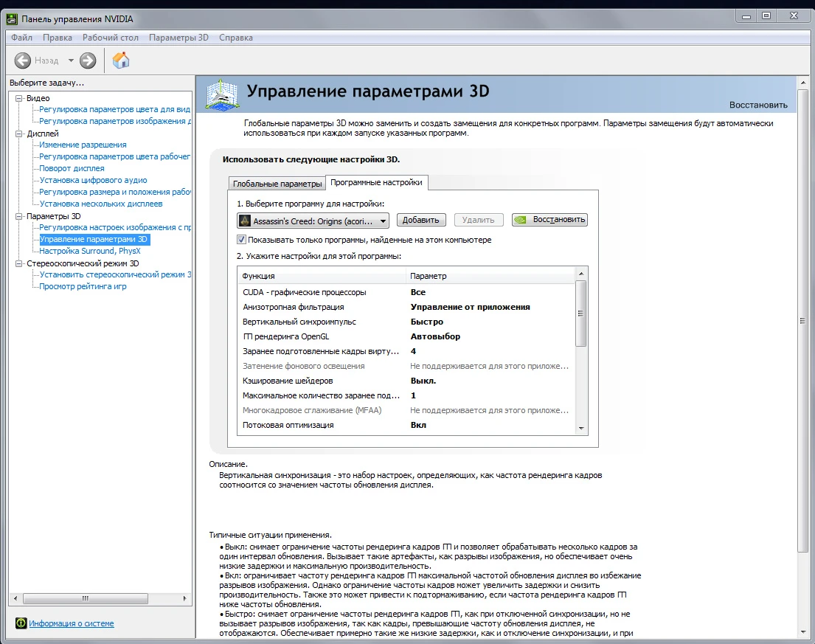Image resolution: width=815 pixels, height=644 pixels.
Task: Open the Файл menu
Action: coord(22,38)
